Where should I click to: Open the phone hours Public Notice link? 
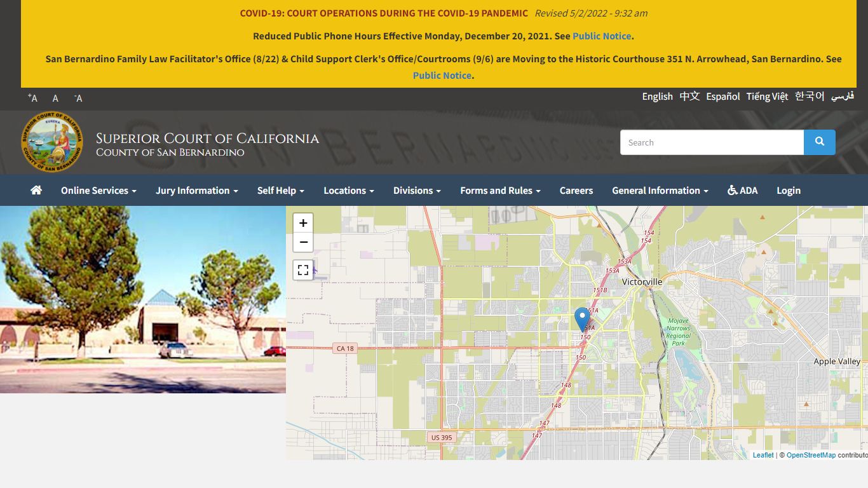(x=602, y=36)
